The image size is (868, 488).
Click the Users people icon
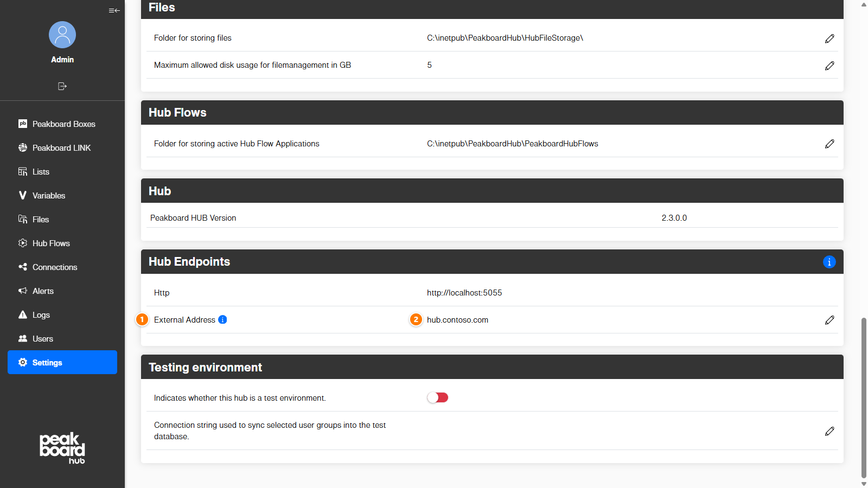pyautogui.click(x=23, y=338)
